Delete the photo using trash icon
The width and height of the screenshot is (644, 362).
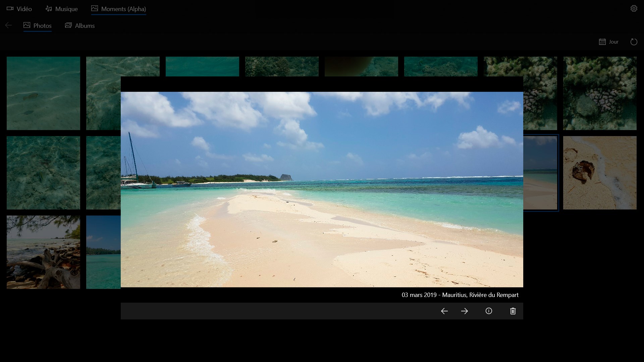coord(513,311)
